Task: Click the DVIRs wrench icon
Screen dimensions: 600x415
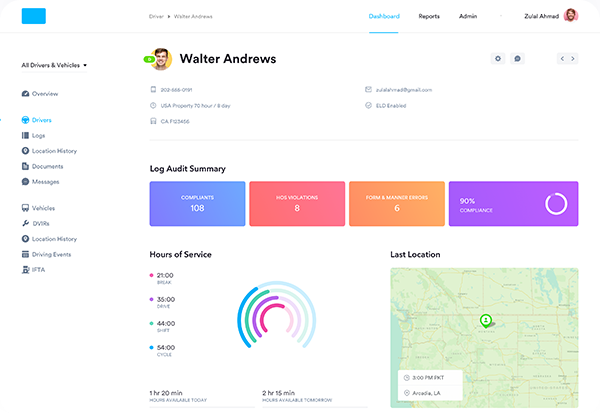Action: pyautogui.click(x=24, y=223)
